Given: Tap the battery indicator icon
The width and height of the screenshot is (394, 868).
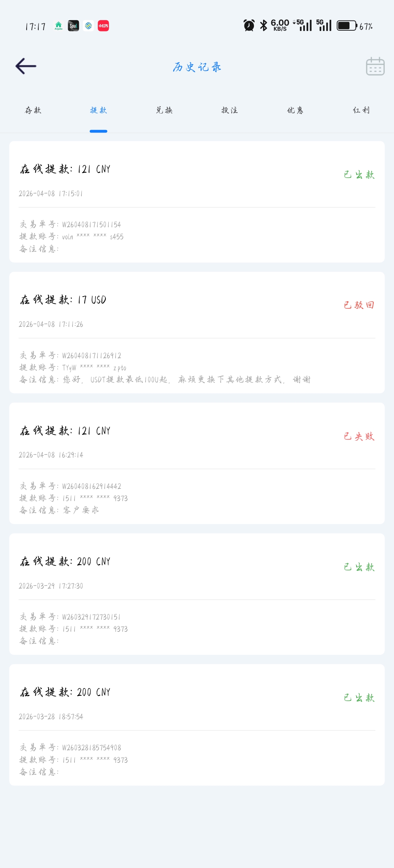Looking at the screenshot, I should (x=347, y=26).
